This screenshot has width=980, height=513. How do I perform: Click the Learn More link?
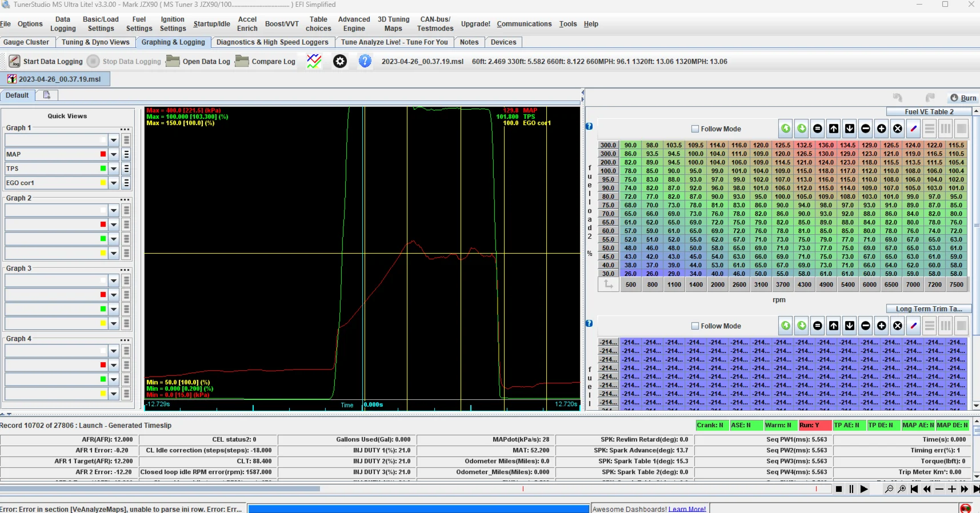[x=687, y=509]
